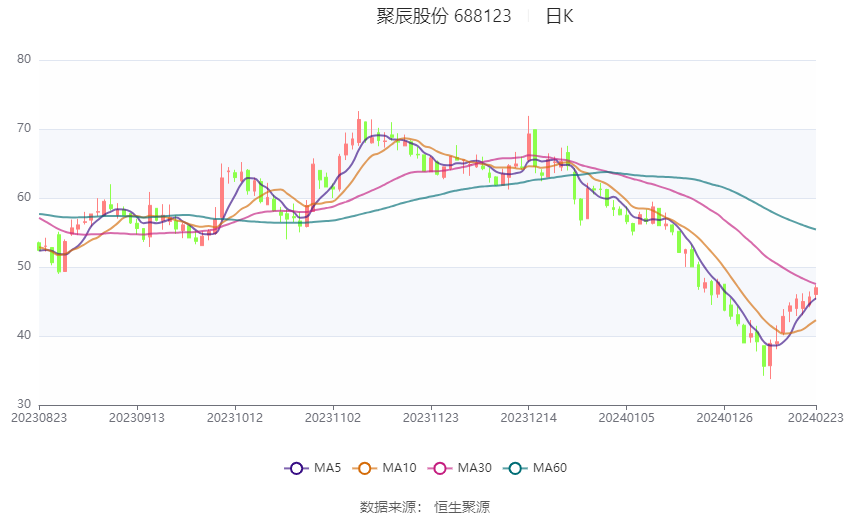Click the y-axis value 80
This screenshot has width=850, height=517.
[x=24, y=59]
